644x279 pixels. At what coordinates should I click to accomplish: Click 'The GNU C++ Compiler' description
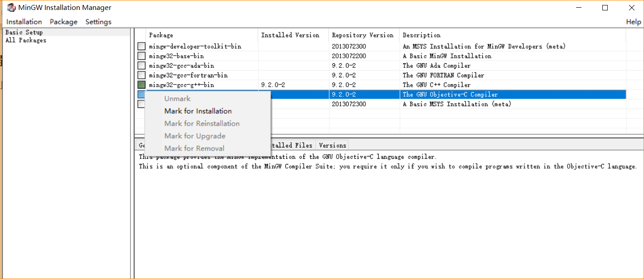pos(437,85)
